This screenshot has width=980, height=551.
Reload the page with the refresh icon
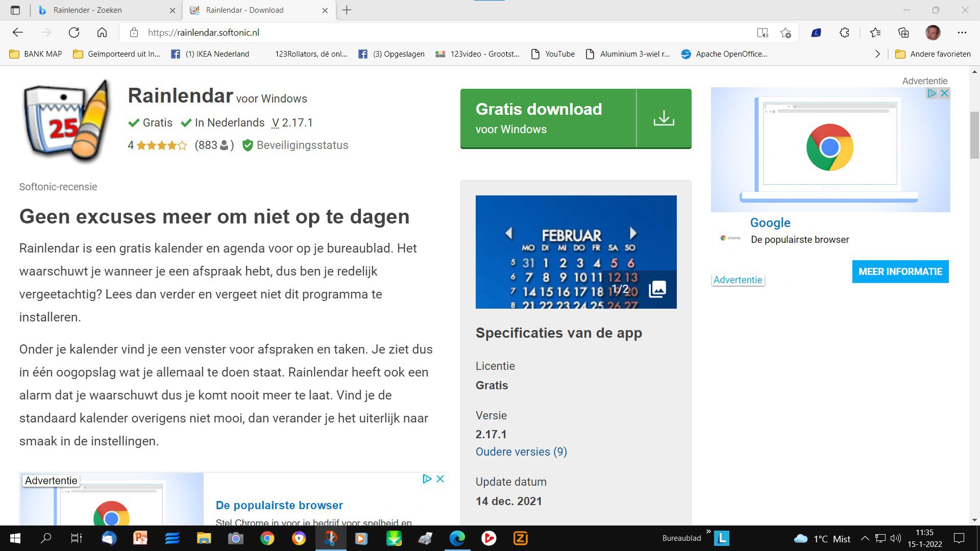[74, 33]
